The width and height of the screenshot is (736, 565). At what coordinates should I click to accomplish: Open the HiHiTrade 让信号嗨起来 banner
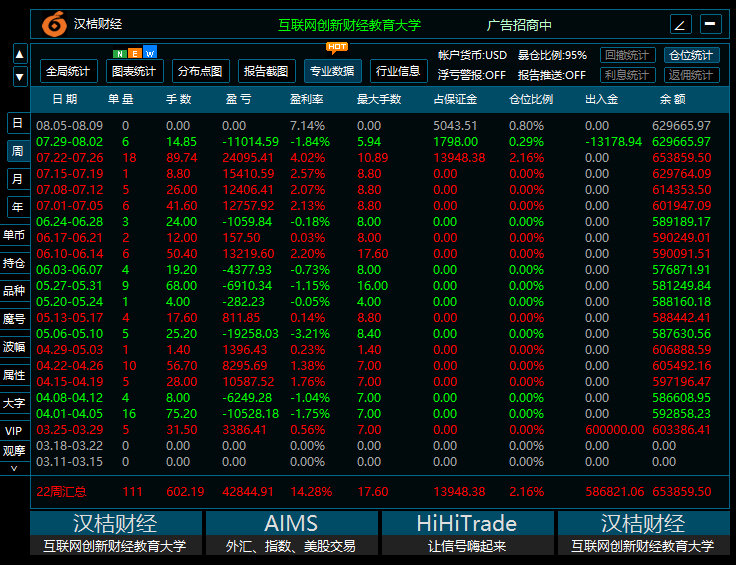tap(468, 533)
